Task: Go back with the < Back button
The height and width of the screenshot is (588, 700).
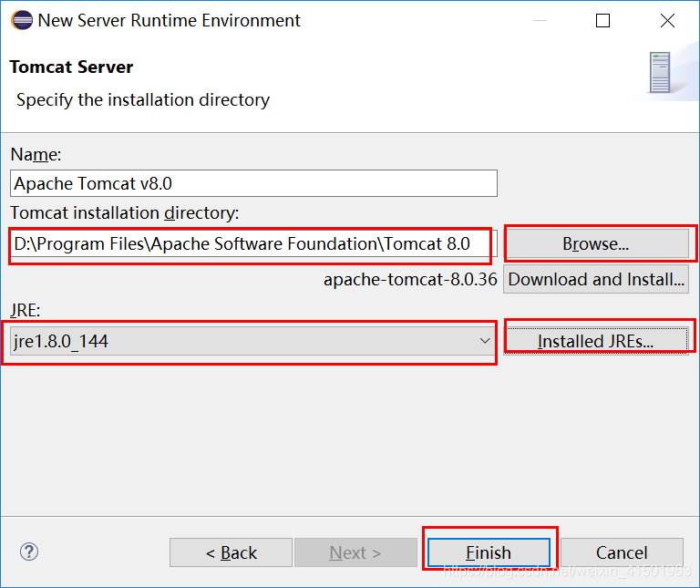Action: point(231,552)
